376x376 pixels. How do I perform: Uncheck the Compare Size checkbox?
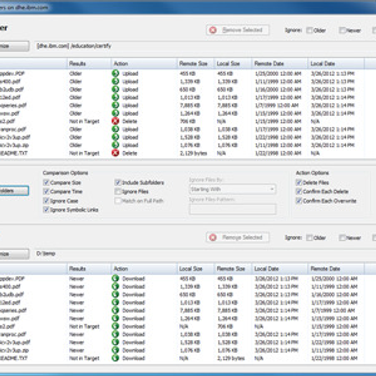(46, 183)
